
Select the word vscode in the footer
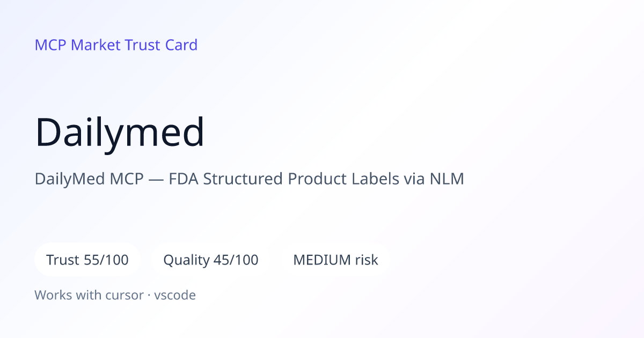[175, 295]
